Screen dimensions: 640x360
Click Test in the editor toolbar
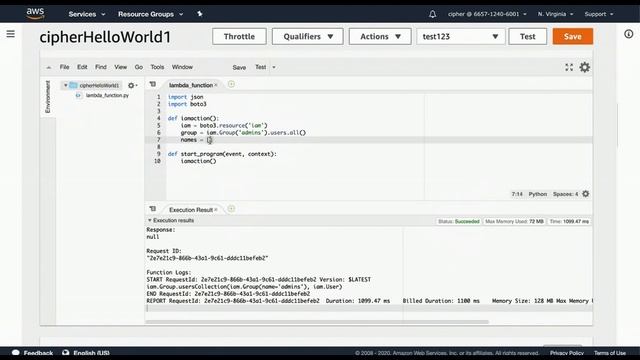(260, 67)
